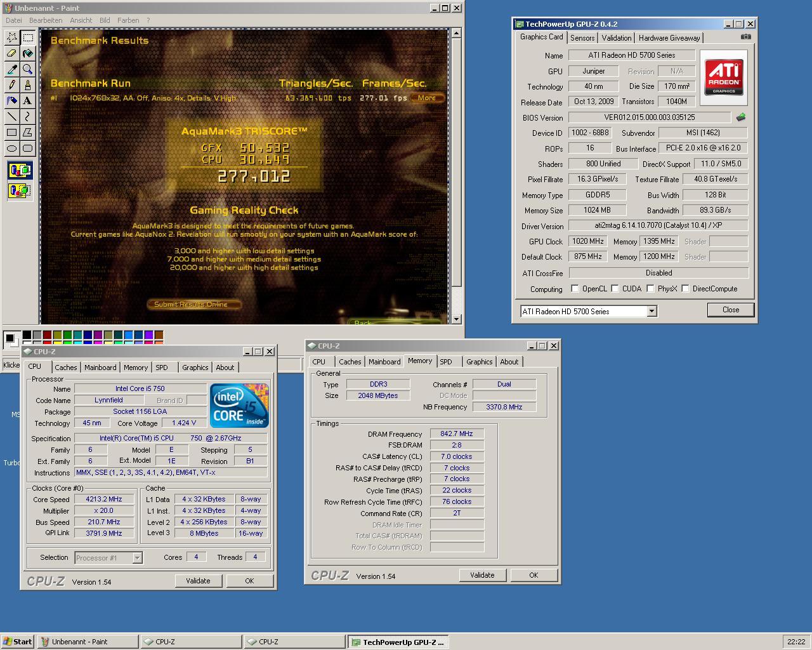Screen dimensions: 812x650
Task: Open the SPD tab in the Memory CPU-Z window
Action: [x=446, y=362]
